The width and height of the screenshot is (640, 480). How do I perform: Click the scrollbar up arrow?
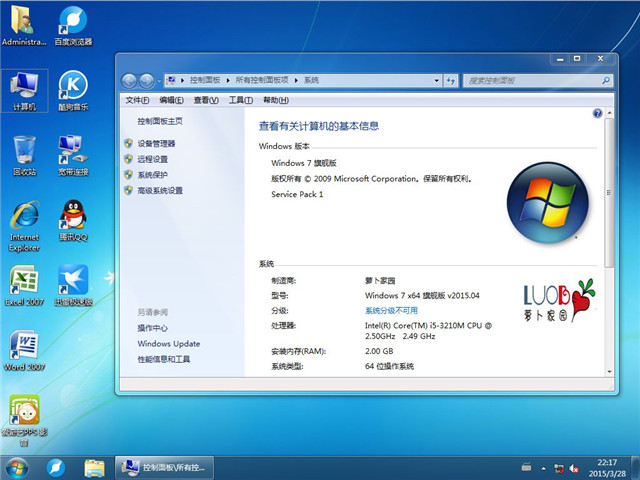click(x=609, y=112)
